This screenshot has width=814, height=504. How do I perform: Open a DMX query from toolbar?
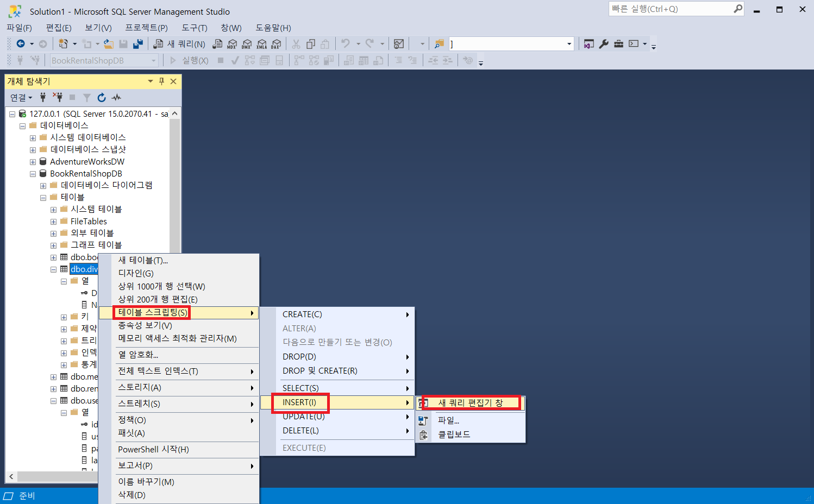(247, 43)
